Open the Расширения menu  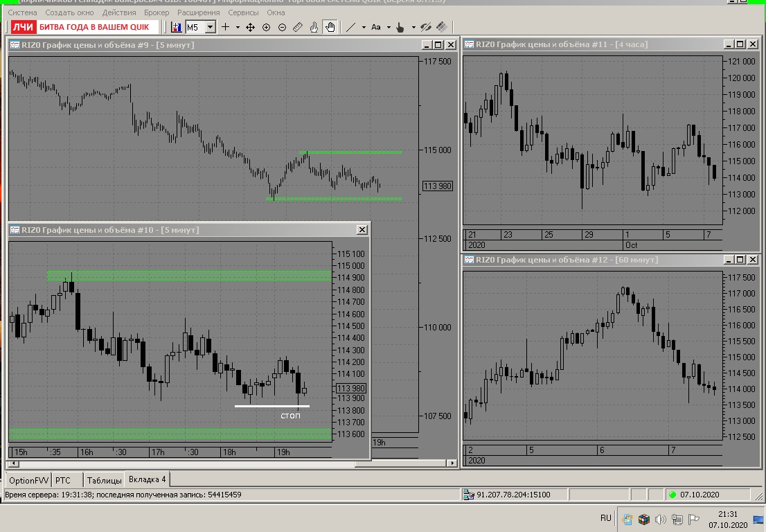click(x=198, y=12)
